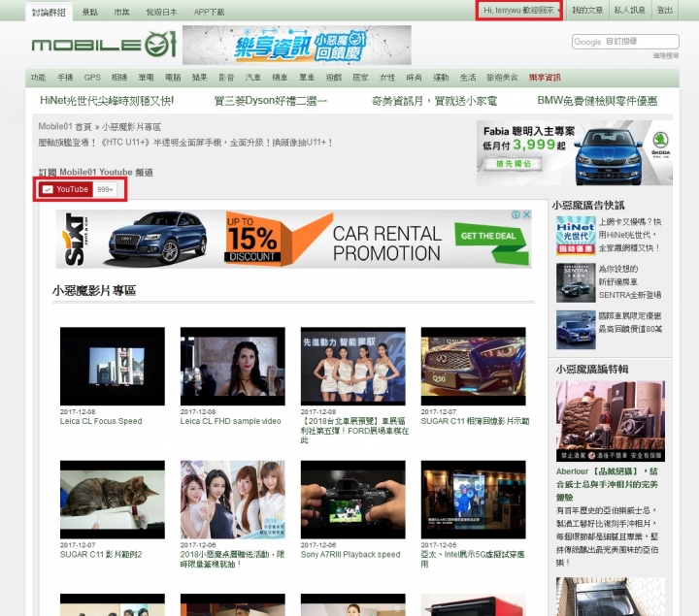Click GET THE DEAL on Sixt ad
This screenshot has height=616, width=699.
[x=488, y=235]
